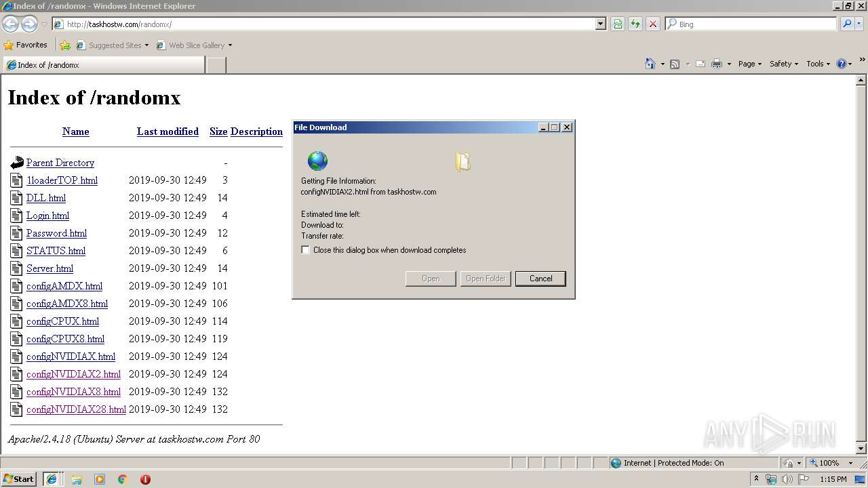
Task: Click the file icon beside DLL.html
Action: click(x=16, y=198)
